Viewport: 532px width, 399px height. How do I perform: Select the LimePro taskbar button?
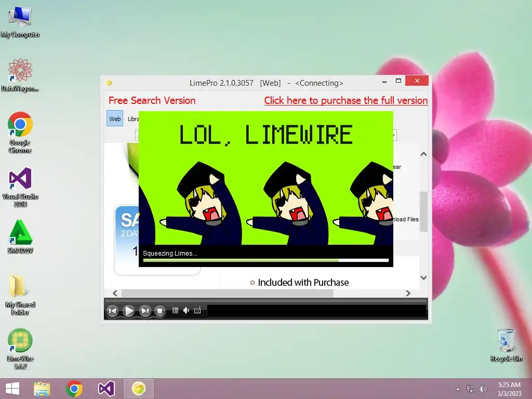click(x=138, y=389)
